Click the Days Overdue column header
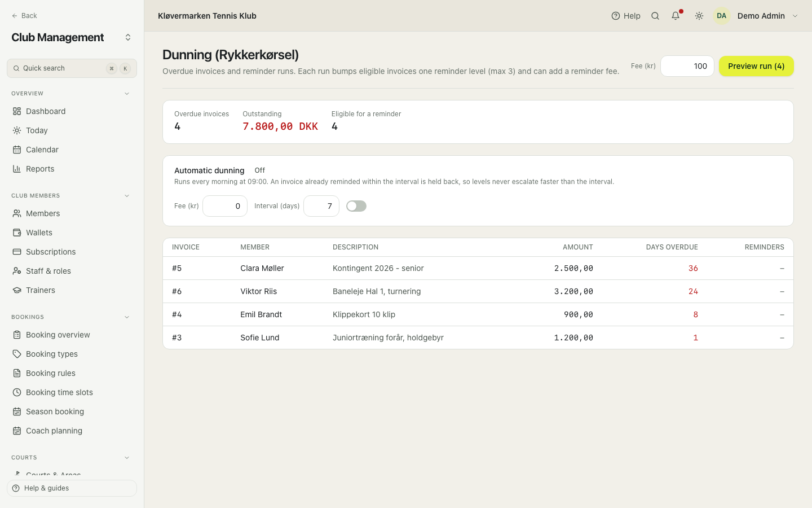Screen dimensions: 812x508 (x=672, y=247)
